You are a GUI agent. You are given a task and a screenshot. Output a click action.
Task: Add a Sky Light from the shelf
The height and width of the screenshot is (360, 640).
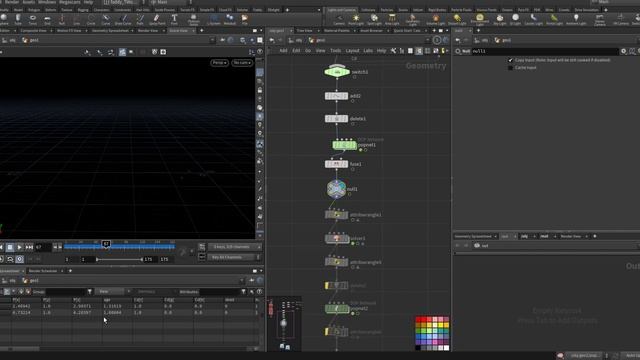pyautogui.click(x=500, y=19)
